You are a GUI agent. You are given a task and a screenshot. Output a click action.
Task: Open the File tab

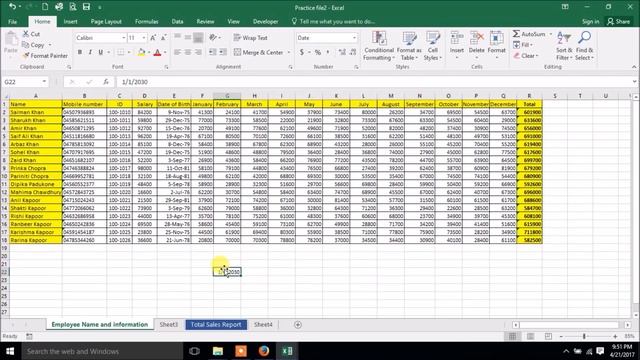[x=13, y=22]
